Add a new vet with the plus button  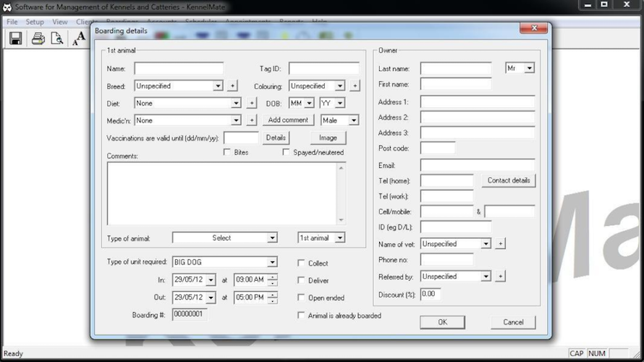pos(500,244)
